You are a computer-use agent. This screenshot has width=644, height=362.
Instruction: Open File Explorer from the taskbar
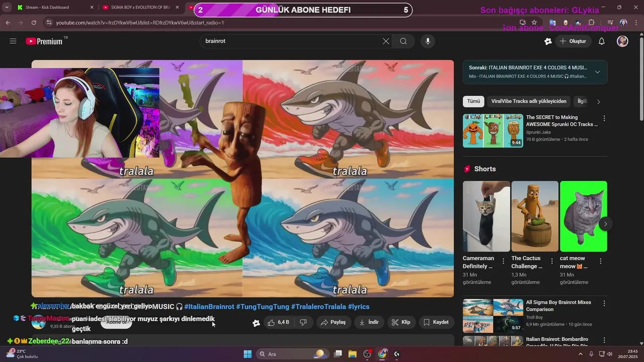pos(352,354)
